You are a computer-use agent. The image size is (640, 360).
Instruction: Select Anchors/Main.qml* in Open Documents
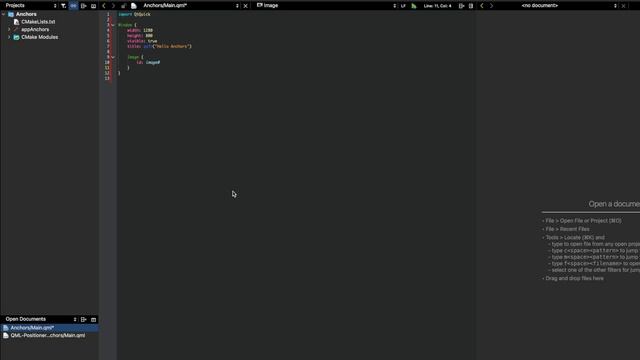click(49, 328)
